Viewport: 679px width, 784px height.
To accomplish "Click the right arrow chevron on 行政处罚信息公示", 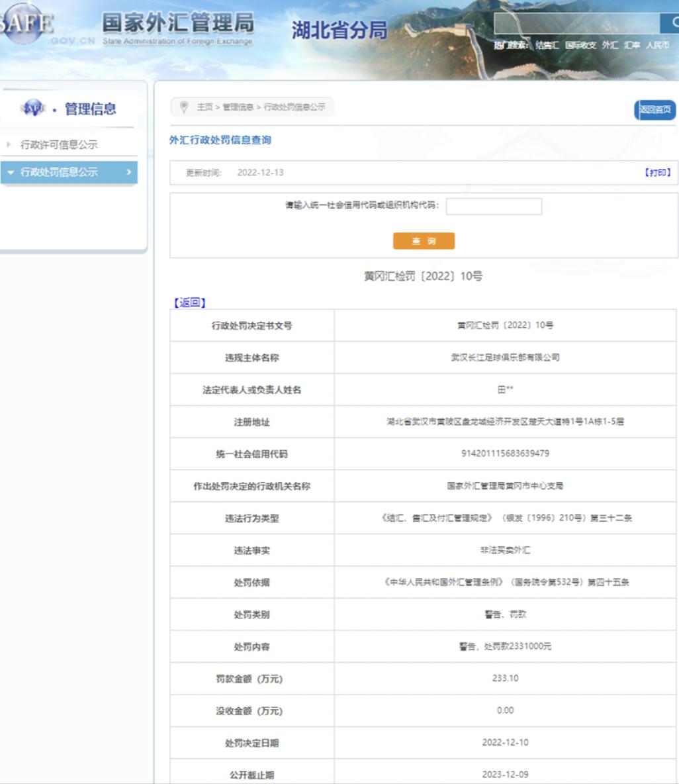I will click(x=129, y=171).
